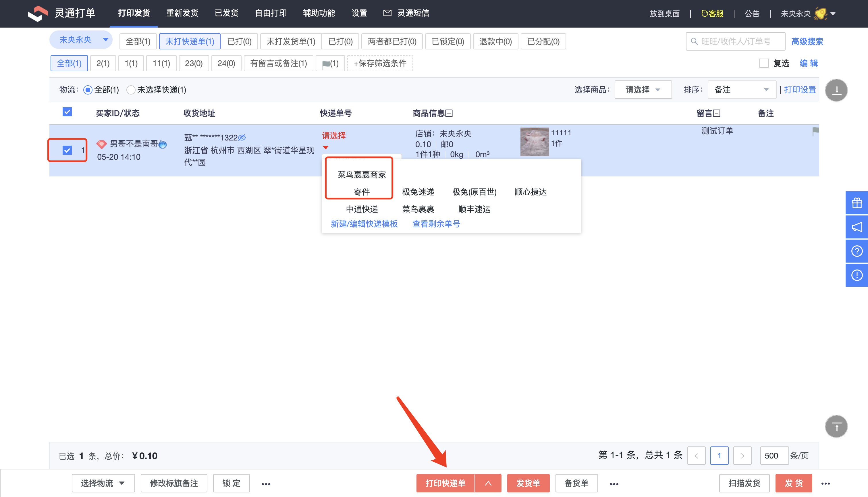Open the 选择商品 请选择 dropdown

[643, 90]
